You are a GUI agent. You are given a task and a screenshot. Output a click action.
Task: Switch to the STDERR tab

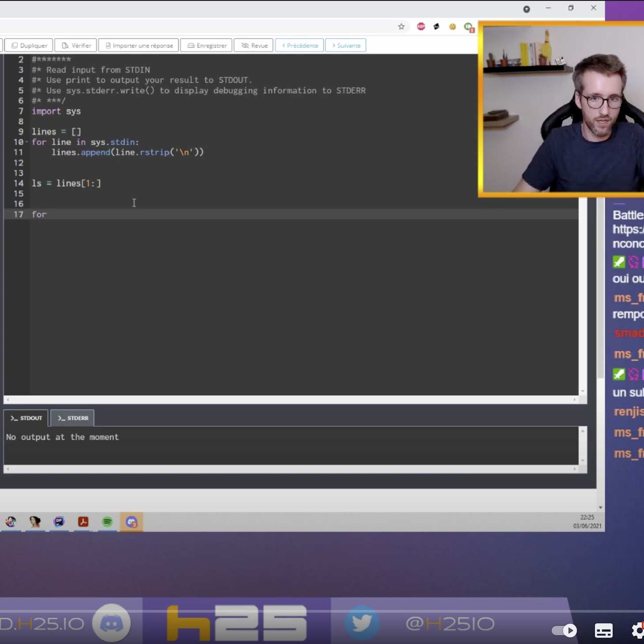point(73,418)
